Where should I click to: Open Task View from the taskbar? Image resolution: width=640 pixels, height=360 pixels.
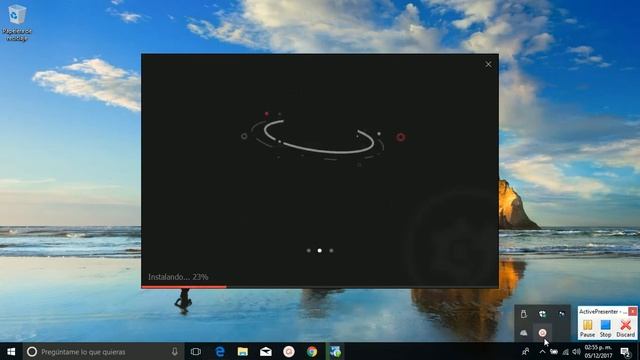tap(196, 351)
